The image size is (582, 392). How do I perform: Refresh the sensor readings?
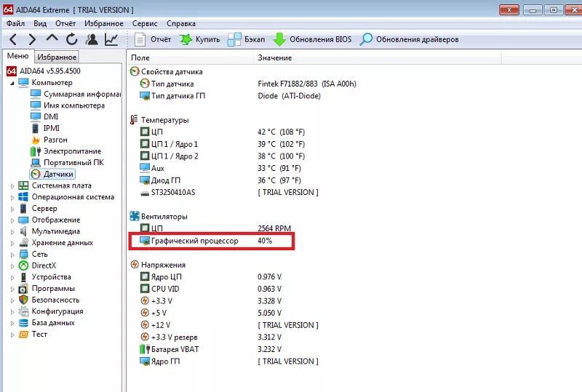click(71, 39)
